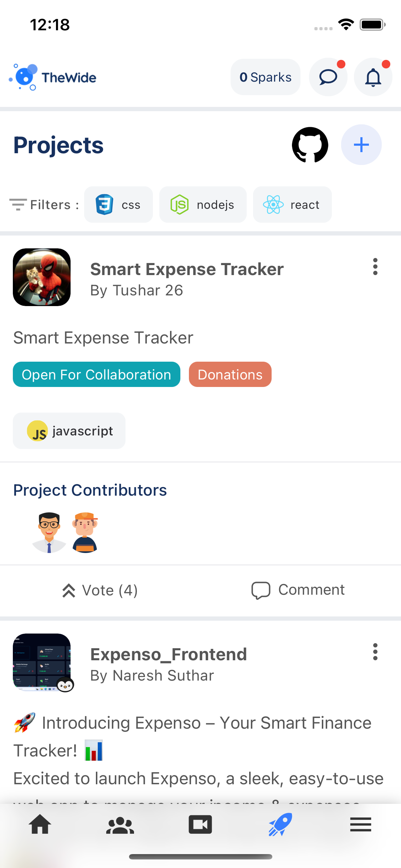This screenshot has width=401, height=868.
Task: Tap the rocket icon in bottom navigation
Action: [280, 824]
